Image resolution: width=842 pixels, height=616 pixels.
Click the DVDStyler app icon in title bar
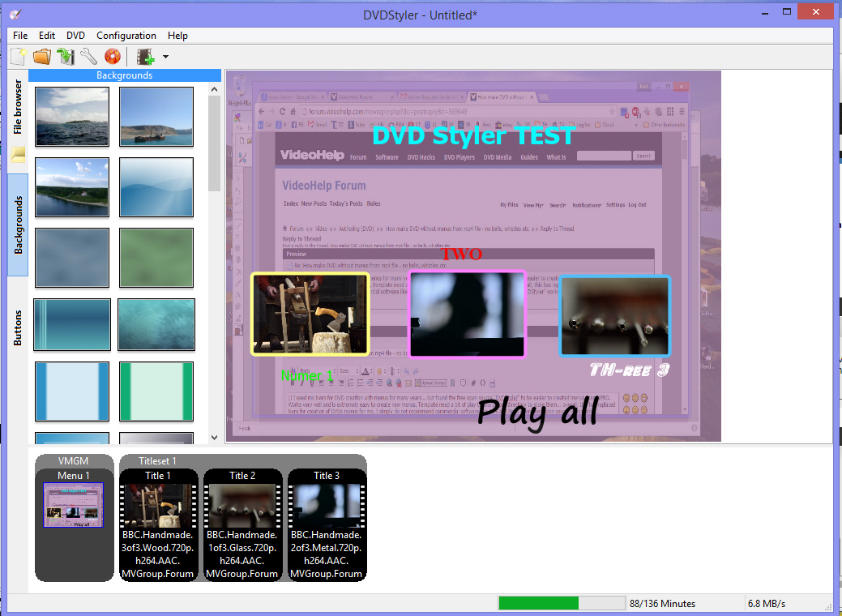point(15,14)
